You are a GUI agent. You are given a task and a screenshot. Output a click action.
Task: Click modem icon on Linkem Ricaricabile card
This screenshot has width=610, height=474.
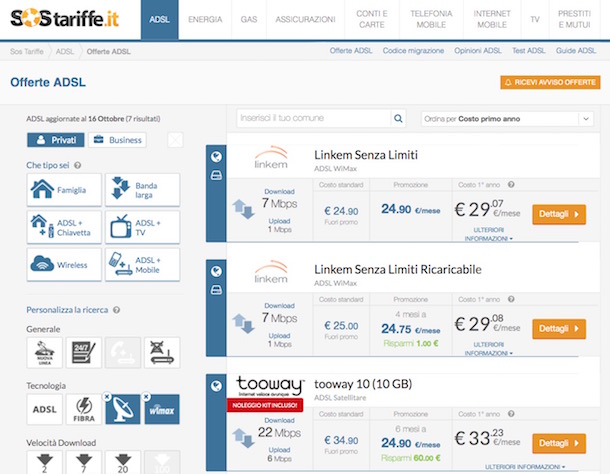[x=216, y=290]
